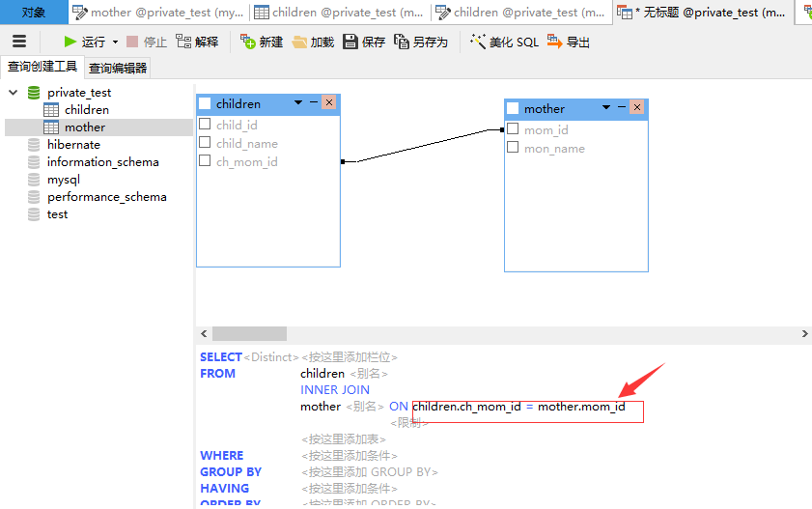The height and width of the screenshot is (509, 812).
Task: Click the = operator in ON condition
Action: [530, 407]
